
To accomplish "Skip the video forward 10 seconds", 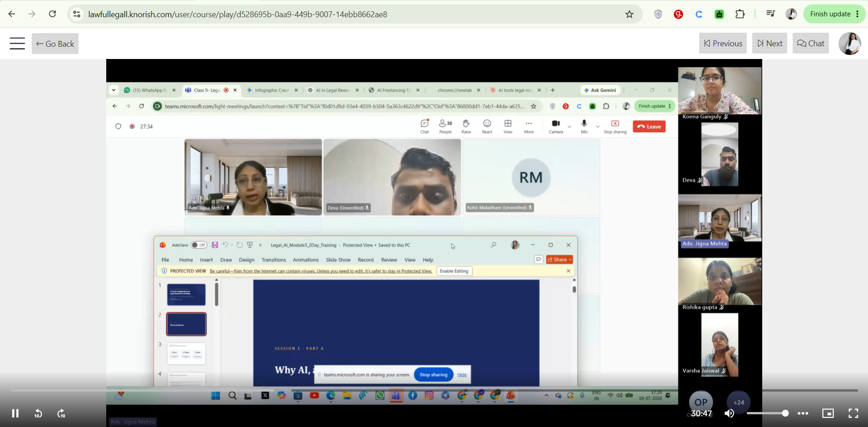I will (61, 413).
